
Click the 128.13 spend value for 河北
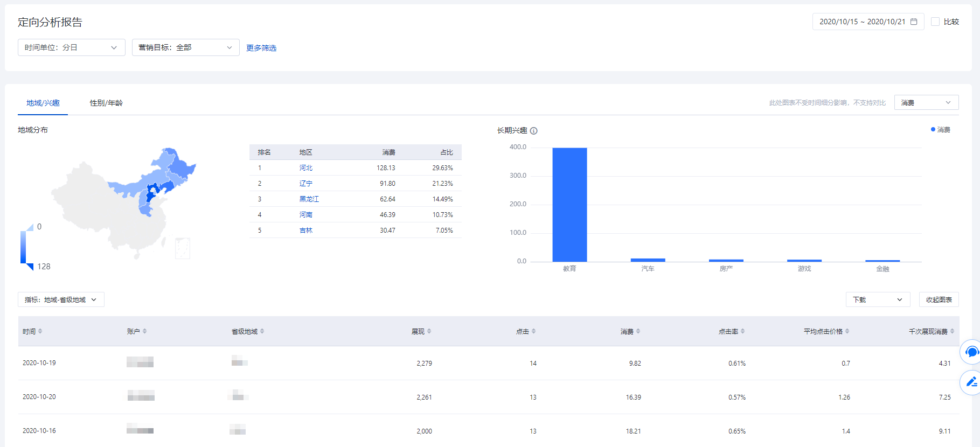tap(386, 168)
